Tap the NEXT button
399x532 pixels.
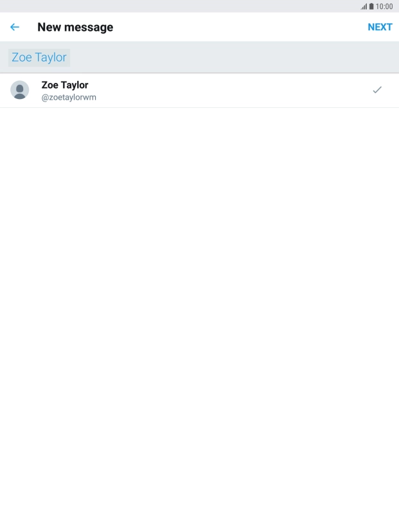380,27
